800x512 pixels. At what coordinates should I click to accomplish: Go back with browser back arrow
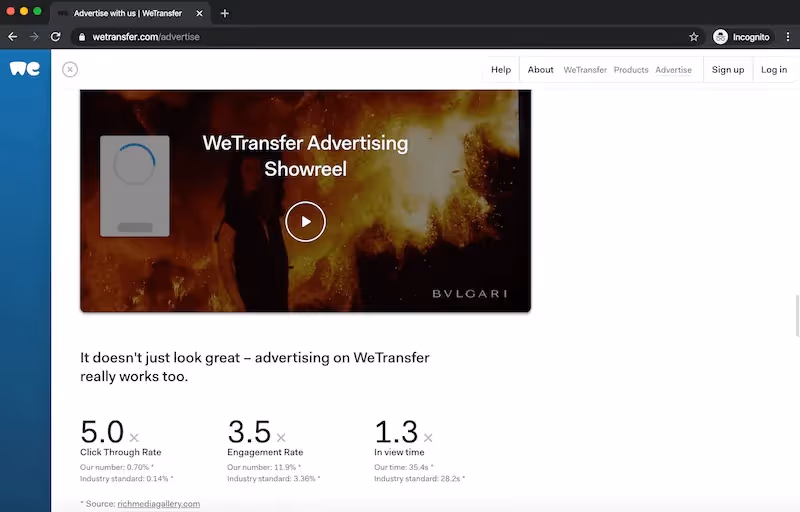coord(13,37)
